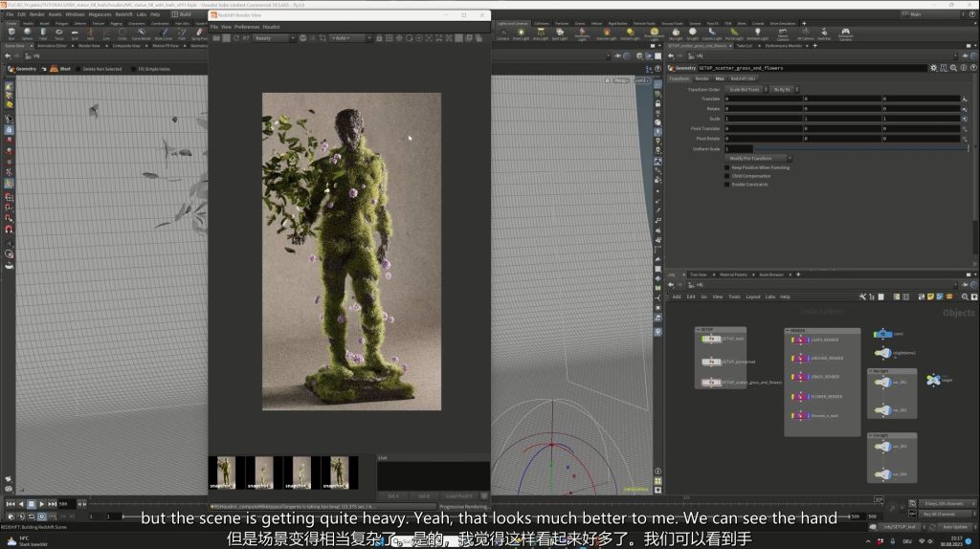The height and width of the screenshot is (549, 980).
Task: Select the target null node
Action: pyautogui.click(x=933, y=379)
